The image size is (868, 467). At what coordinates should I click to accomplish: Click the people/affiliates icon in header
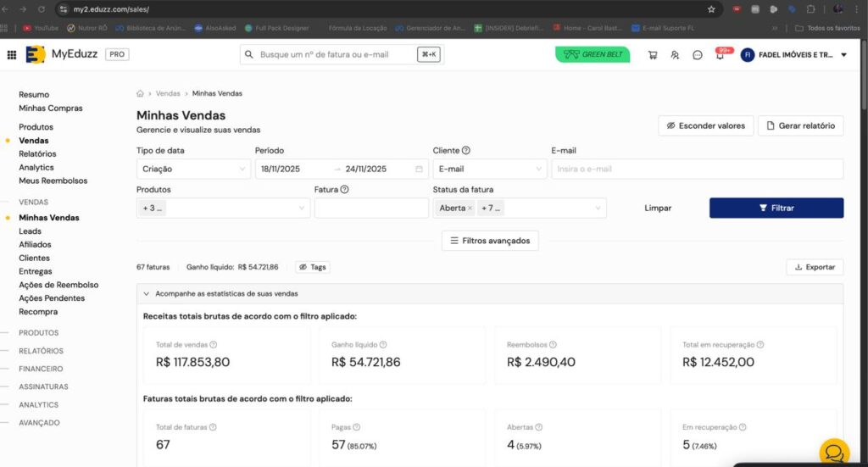click(675, 55)
